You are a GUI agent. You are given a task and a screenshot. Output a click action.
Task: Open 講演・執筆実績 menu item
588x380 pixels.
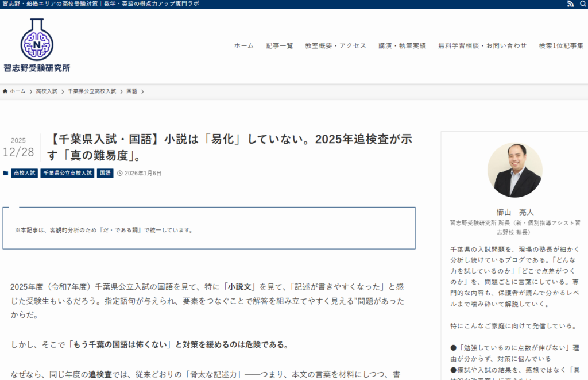(402, 46)
